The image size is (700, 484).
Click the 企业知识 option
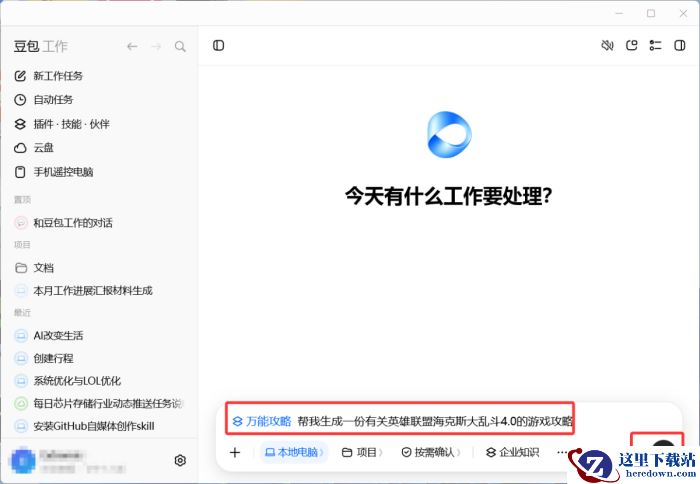click(512, 452)
